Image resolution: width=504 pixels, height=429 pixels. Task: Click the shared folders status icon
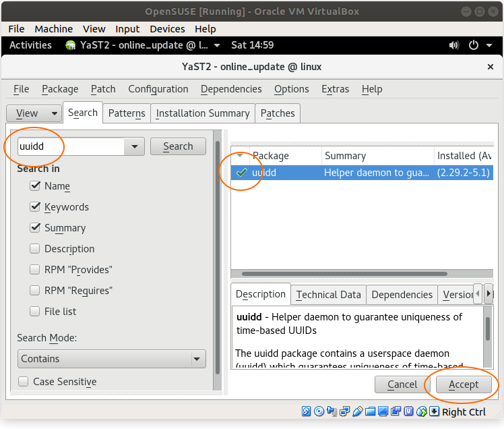[371, 411]
